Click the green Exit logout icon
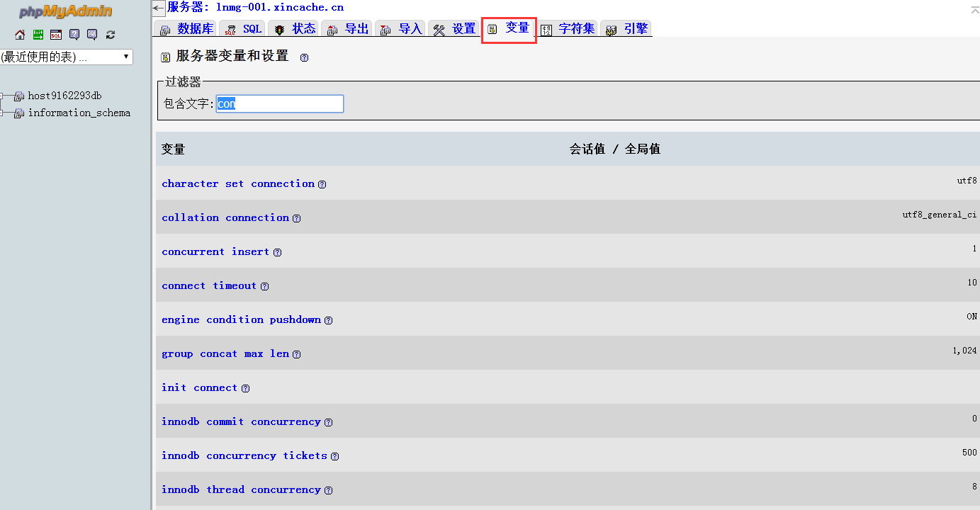980x510 pixels. coord(38,35)
